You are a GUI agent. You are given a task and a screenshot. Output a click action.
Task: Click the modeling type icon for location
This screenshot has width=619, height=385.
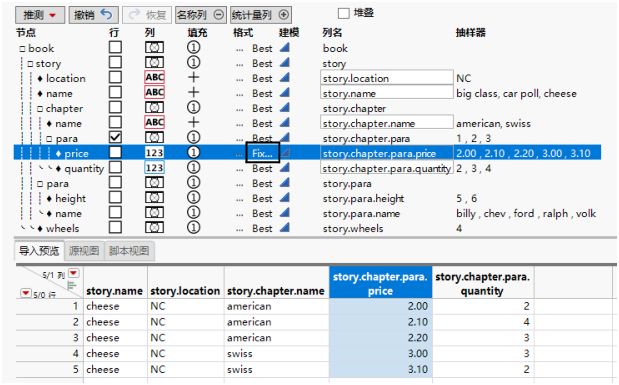(285, 77)
